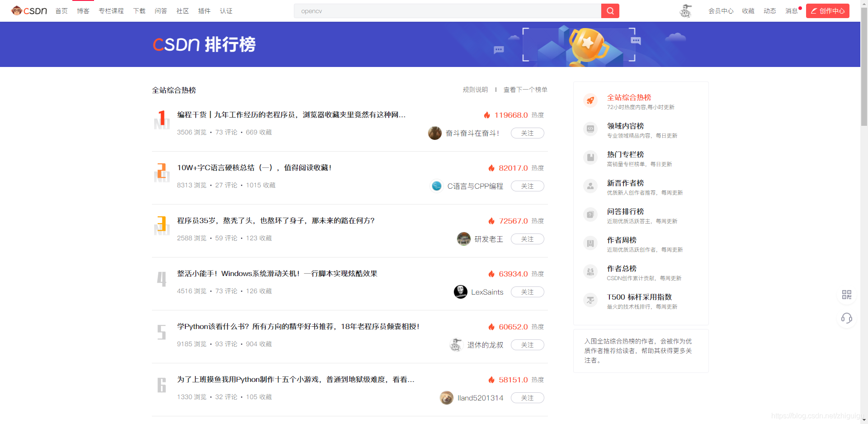Open 动态 in the top bar
This screenshot has width=868, height=424.
770,11
